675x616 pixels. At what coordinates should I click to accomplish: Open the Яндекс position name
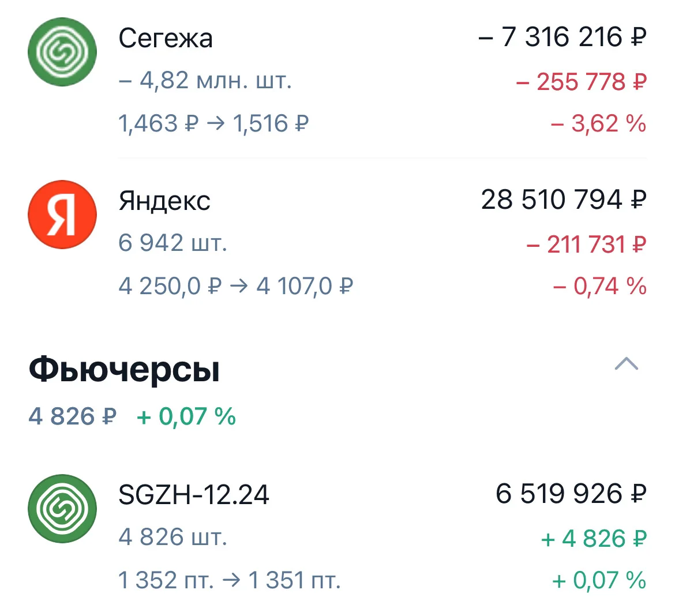(x=164, y=201)
